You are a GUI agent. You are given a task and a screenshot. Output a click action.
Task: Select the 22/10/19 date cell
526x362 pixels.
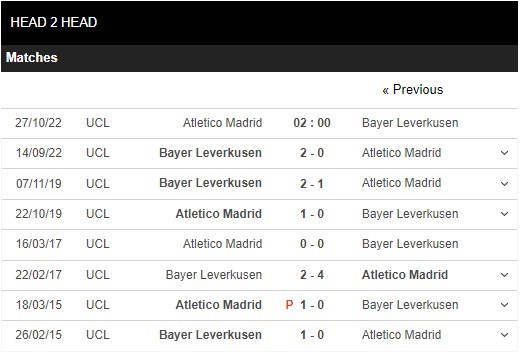39,214
